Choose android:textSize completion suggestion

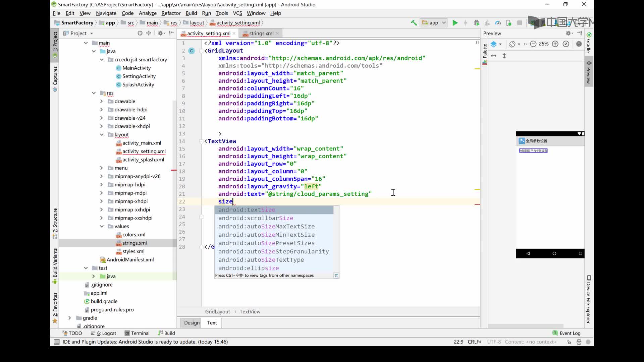click(x=274, y=210)
